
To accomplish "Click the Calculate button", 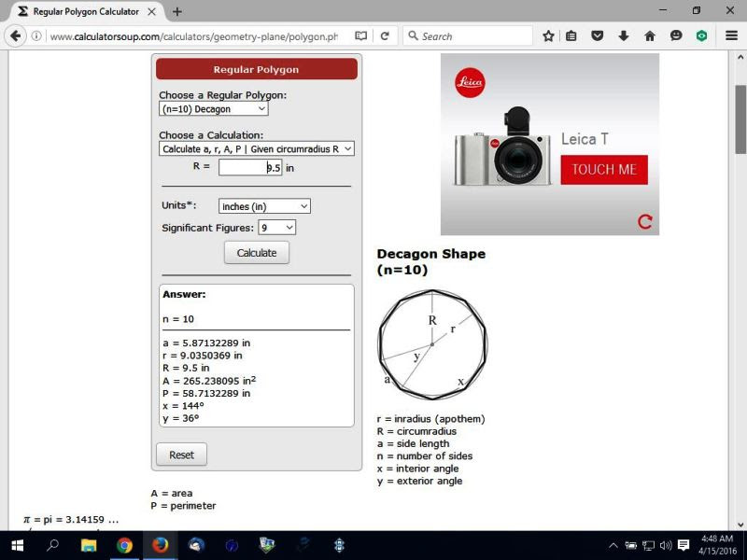I will point(257,253).
